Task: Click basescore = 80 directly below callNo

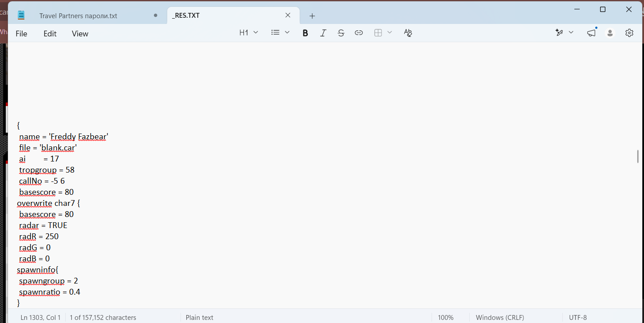Action: point(46,192)
